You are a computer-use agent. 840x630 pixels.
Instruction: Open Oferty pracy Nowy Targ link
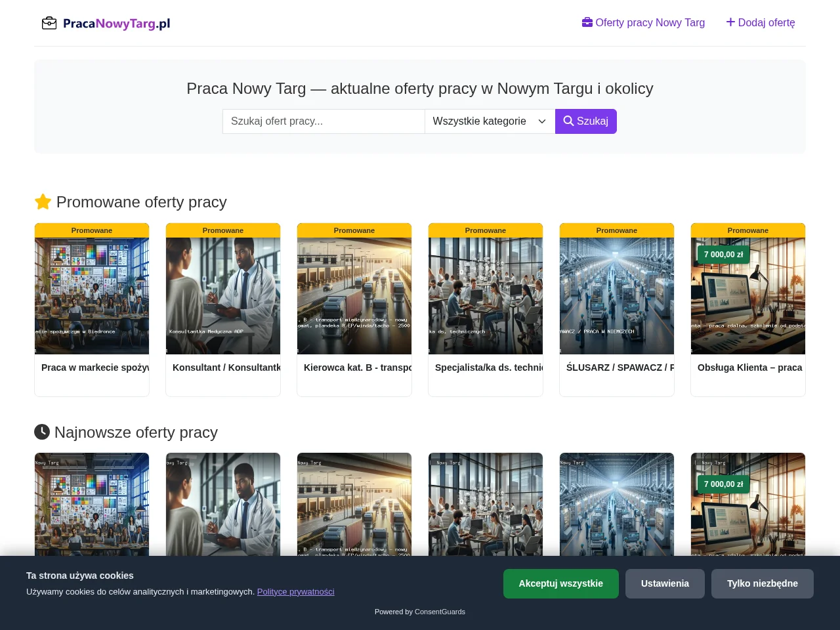click(643, 23)
